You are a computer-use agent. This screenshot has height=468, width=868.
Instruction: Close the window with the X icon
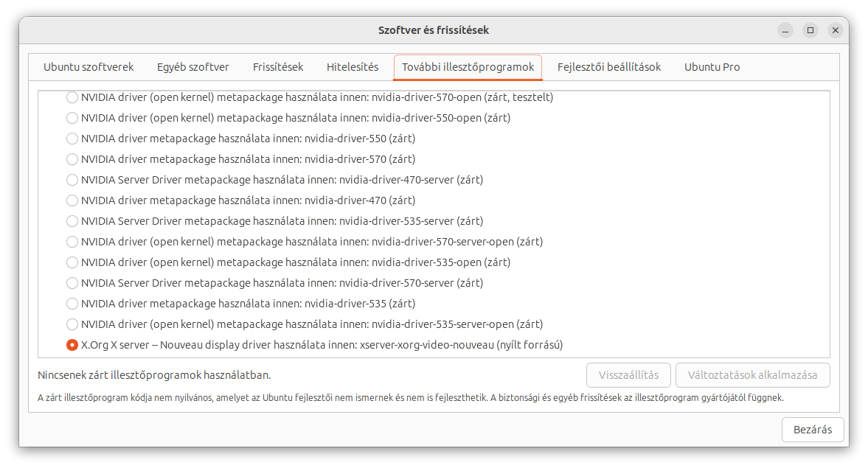pos(835,30)
